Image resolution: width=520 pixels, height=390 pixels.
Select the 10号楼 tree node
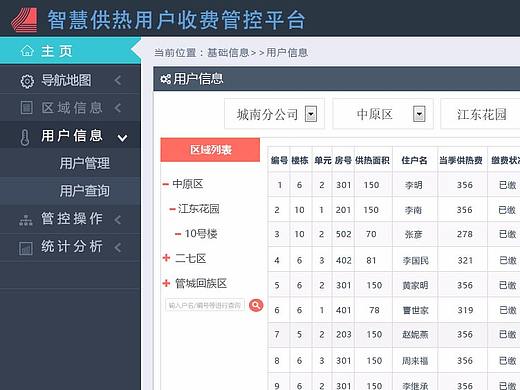coord(201,234)
